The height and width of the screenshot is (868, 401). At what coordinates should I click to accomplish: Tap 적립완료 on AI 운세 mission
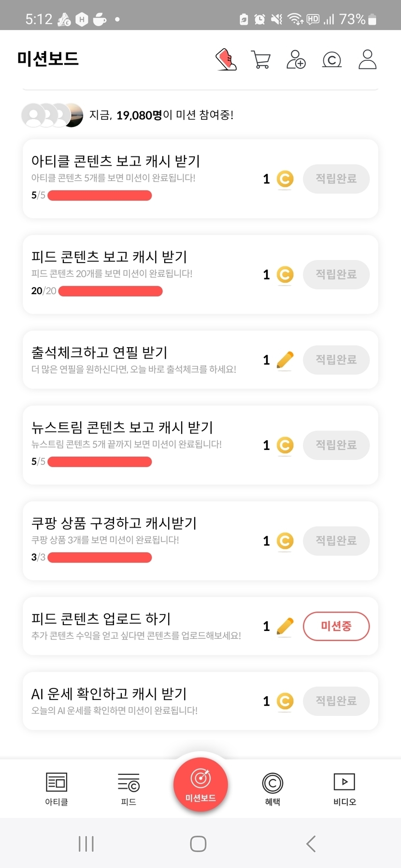pyautogui.click(x=336, y=701)
